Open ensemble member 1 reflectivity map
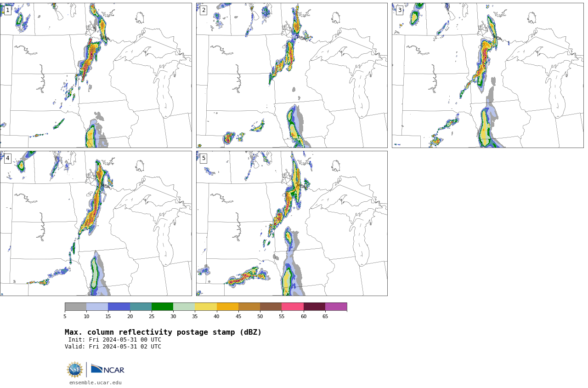 tap(96, 75)
